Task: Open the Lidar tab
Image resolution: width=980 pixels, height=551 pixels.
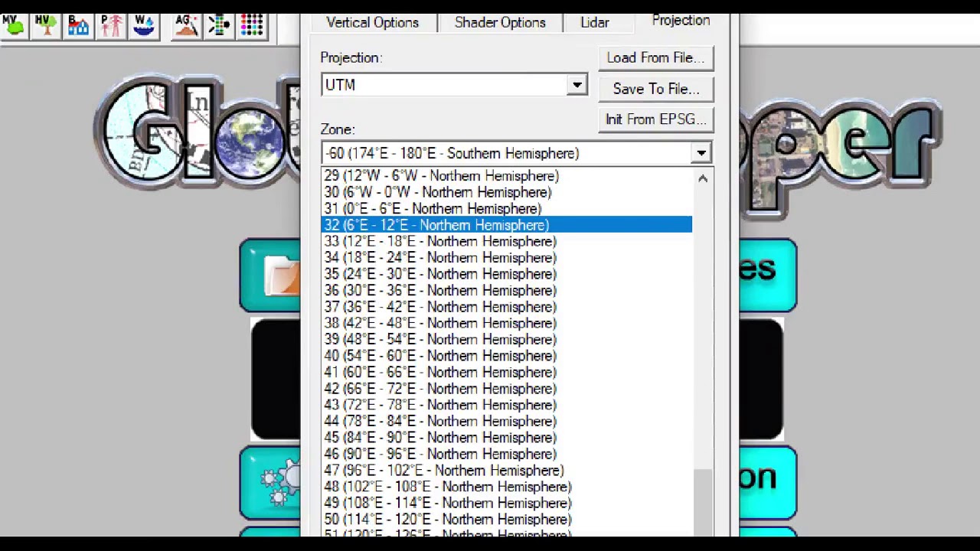Action: pyautogui.click(x=595, y=22)
